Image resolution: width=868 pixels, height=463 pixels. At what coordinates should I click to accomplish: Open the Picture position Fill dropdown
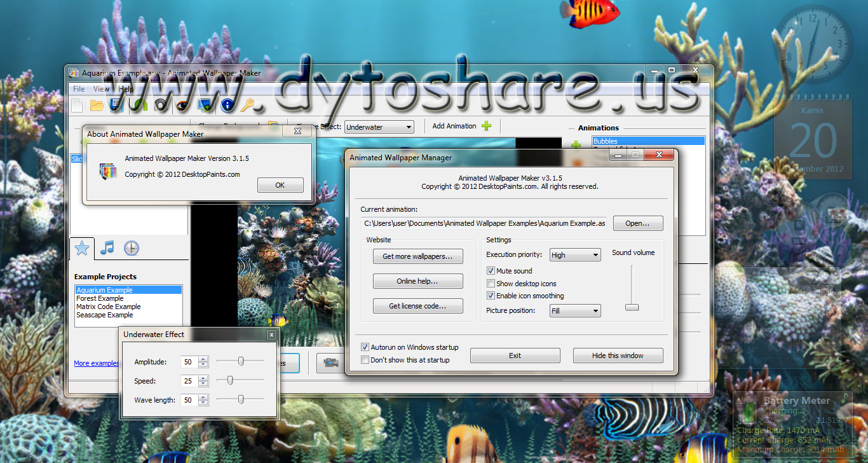[x=574, y=310]
